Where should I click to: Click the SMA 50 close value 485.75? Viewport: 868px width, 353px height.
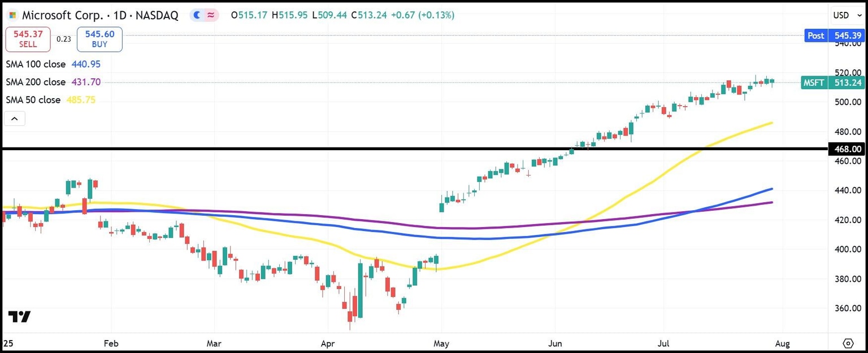pos(81,99)
